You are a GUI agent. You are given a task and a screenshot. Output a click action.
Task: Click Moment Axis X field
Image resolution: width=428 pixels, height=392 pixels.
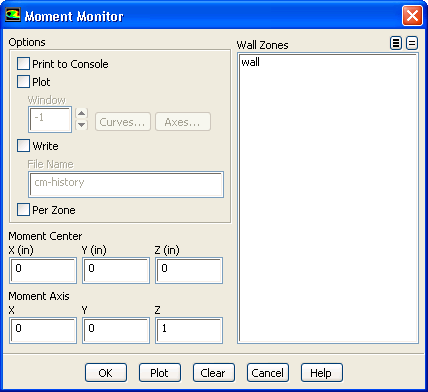(x=43, y=330)
